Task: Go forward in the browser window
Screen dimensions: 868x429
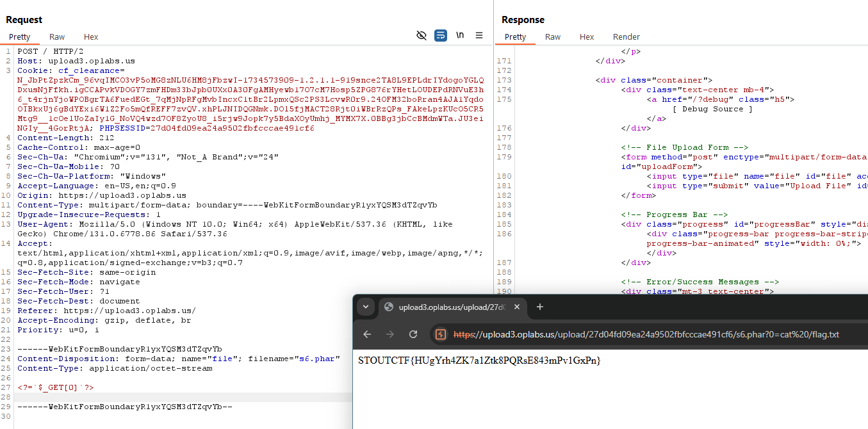Action: [390, 334]
